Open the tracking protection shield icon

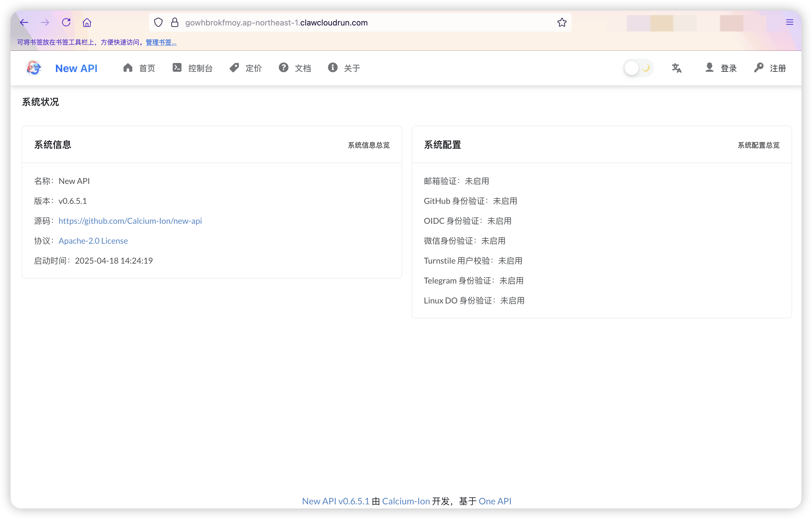coord(158,23)
